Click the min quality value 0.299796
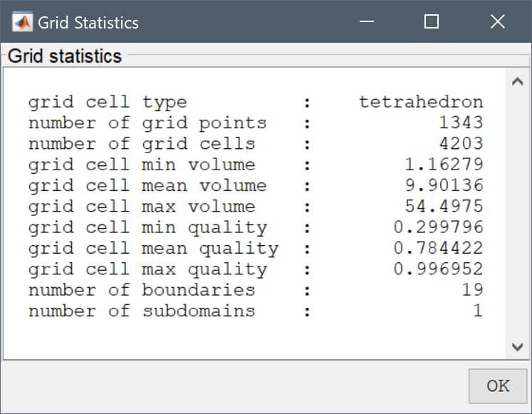 pos(439,227)
